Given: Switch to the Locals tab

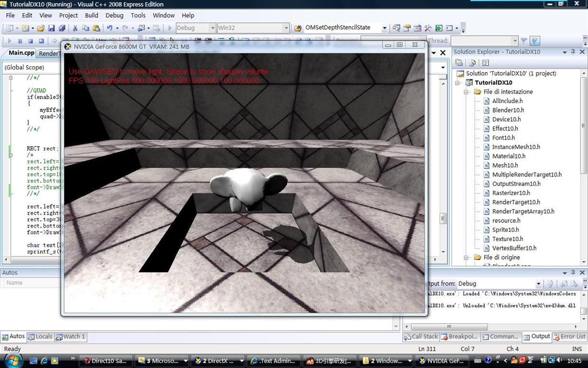Looking at the screenshot, I should click(40, 336).
